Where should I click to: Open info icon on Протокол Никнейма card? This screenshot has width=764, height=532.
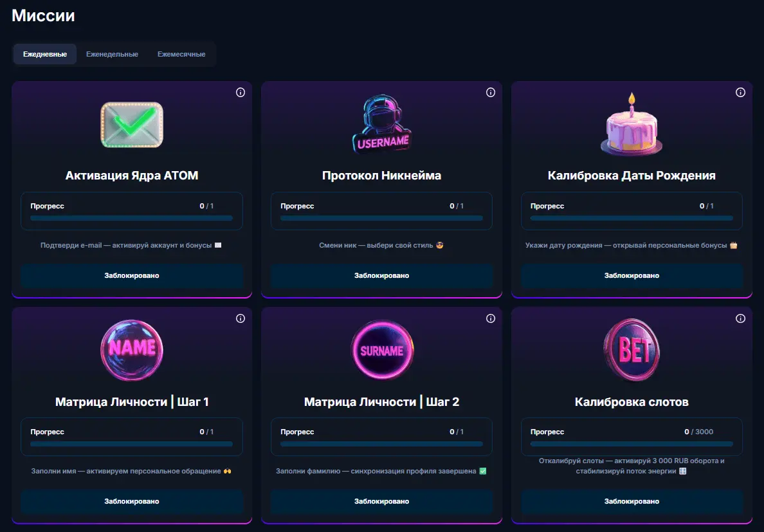[x=491, y=93]
